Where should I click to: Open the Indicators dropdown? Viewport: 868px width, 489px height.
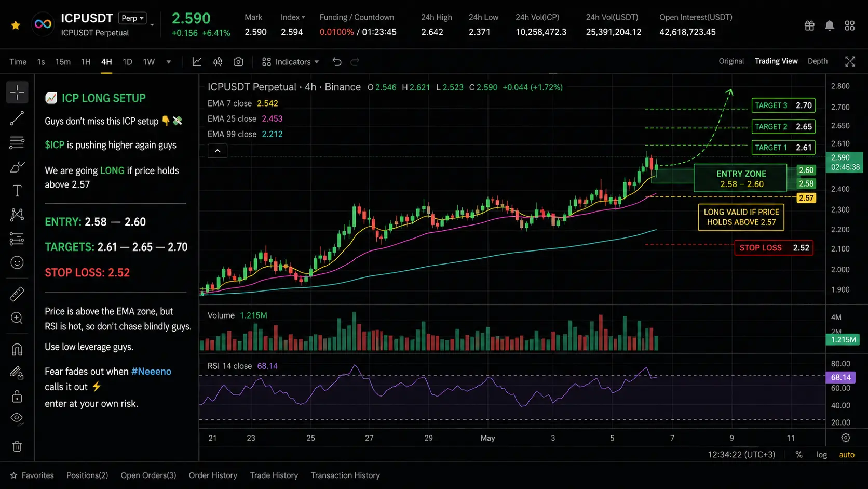[290, 62]
